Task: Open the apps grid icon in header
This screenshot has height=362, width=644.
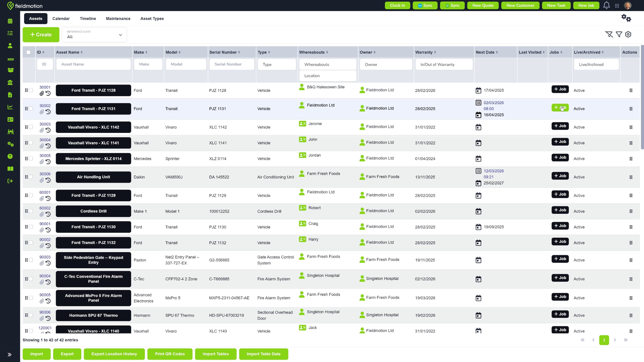Action: coord(617,5)
